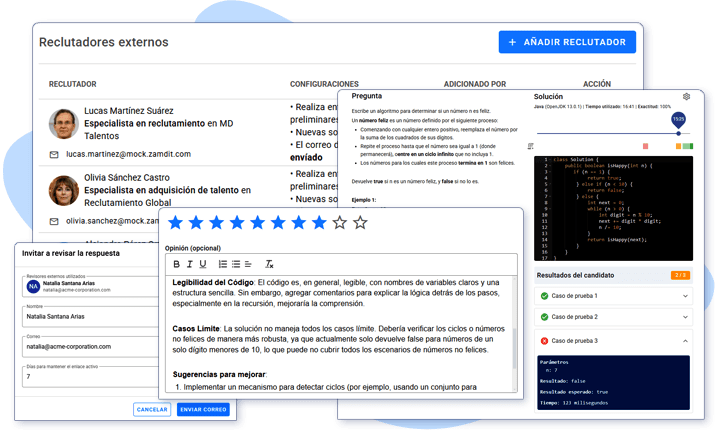This screenshot has height=430, width=720.
Task: Click the Lucas Martínez Suárez name
Action: (129, 111)
